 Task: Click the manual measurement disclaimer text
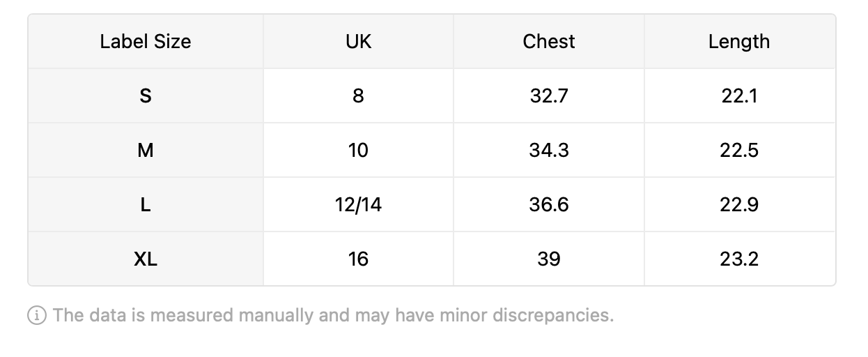pos(334,315)
